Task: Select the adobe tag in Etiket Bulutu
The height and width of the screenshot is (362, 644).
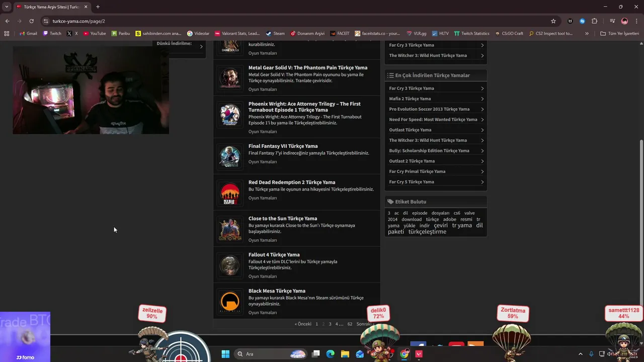Action: tap(449, 219)
